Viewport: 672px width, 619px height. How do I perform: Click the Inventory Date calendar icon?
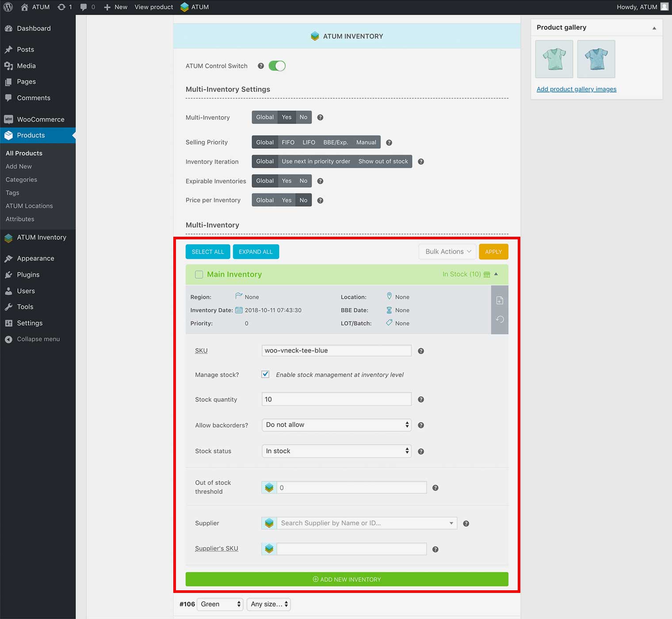(239, 310)
